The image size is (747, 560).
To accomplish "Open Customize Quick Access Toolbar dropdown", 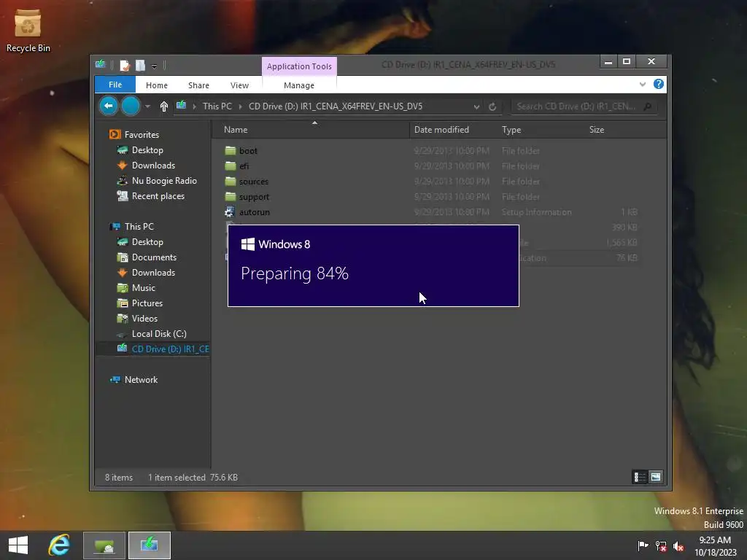I will point(154,66).
